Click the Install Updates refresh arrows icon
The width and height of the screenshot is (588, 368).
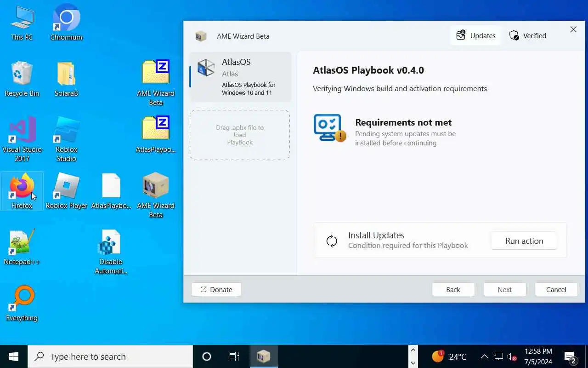click(x=332, y=241)
